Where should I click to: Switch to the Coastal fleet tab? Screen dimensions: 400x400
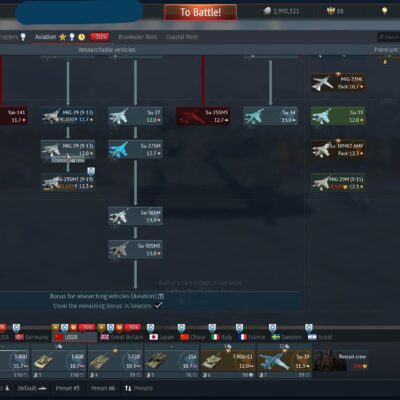pos(182,37)
